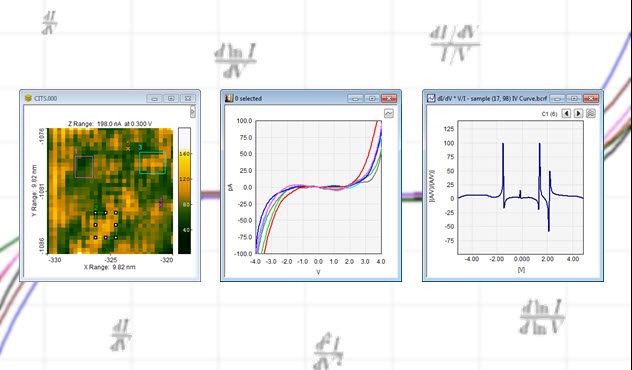Maximize the dI/dV curve window
The width and height of the screenshot is (632, 370).
coord(574,98)
